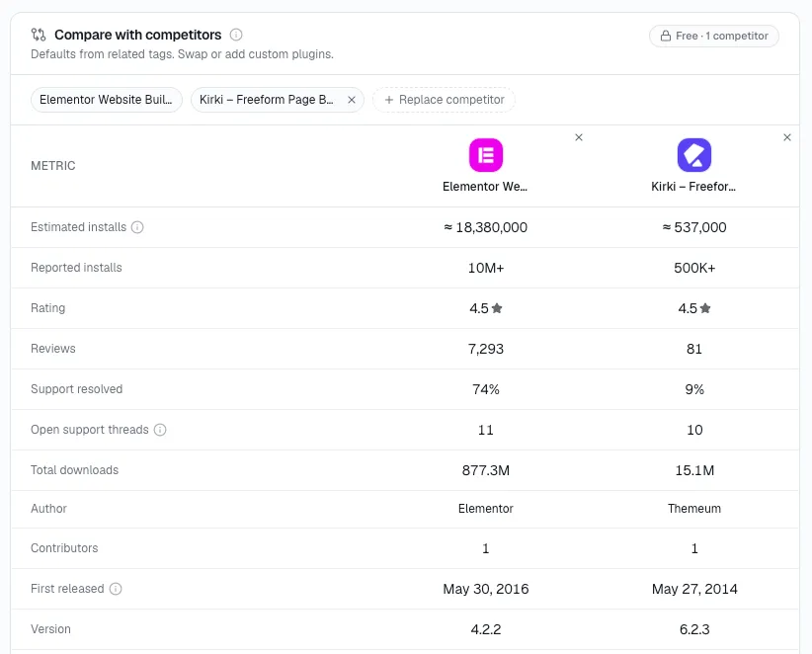Click the 877.3M total downloads value
The image size is (812, 654).
click(486, 470)
